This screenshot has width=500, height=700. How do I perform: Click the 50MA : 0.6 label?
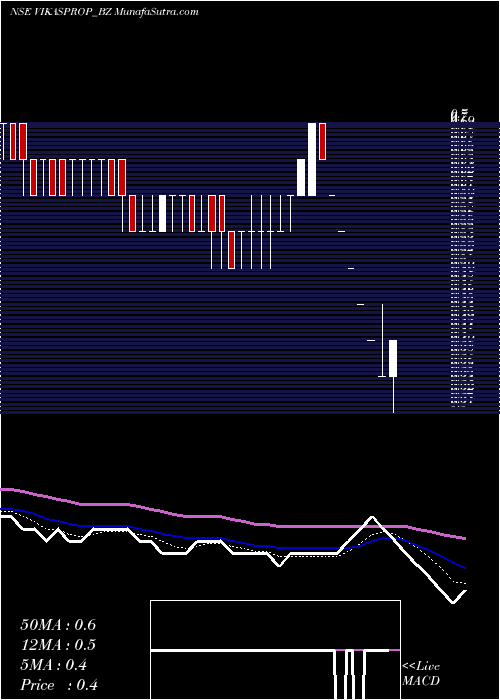click(x=58, y=625)
